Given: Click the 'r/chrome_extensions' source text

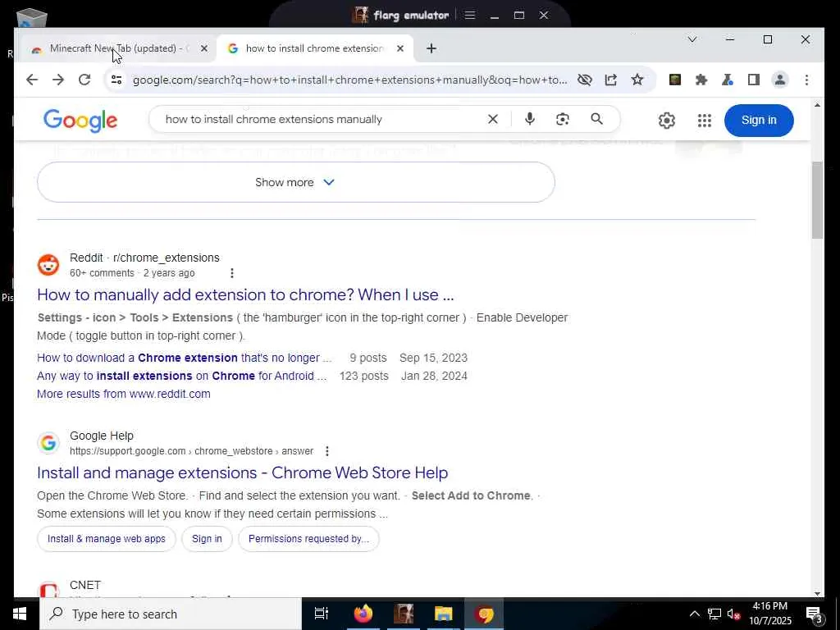Looking at the screenshot, I should pyautogui.click(x=166, y=258).
